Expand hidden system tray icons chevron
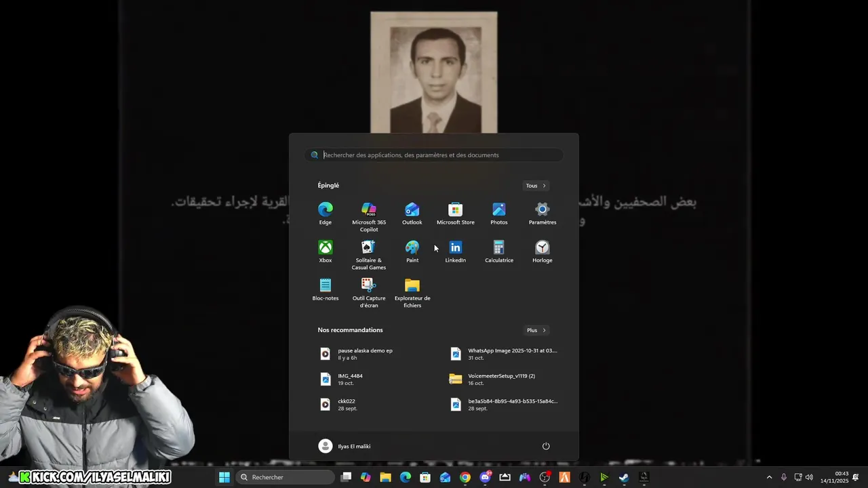 tap(769, 477)
